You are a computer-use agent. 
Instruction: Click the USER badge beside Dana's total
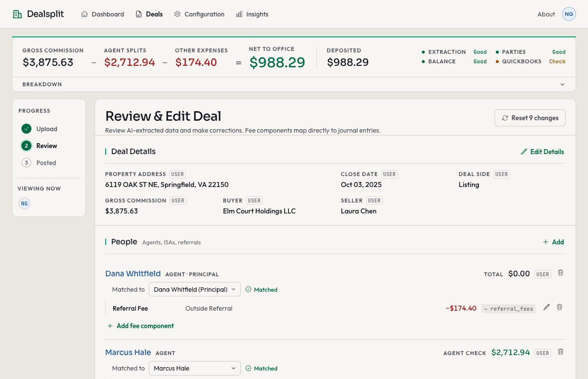[543, 274]
